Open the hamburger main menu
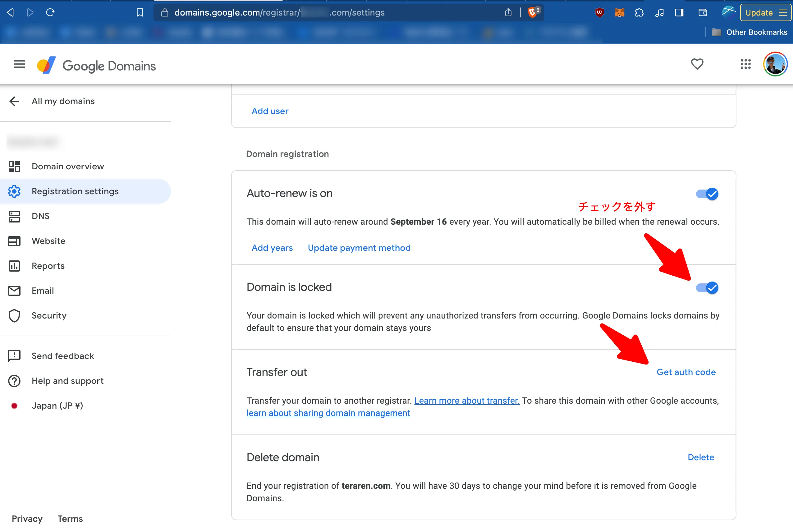Screen dimensions: 793x532 tap(19, 64)
